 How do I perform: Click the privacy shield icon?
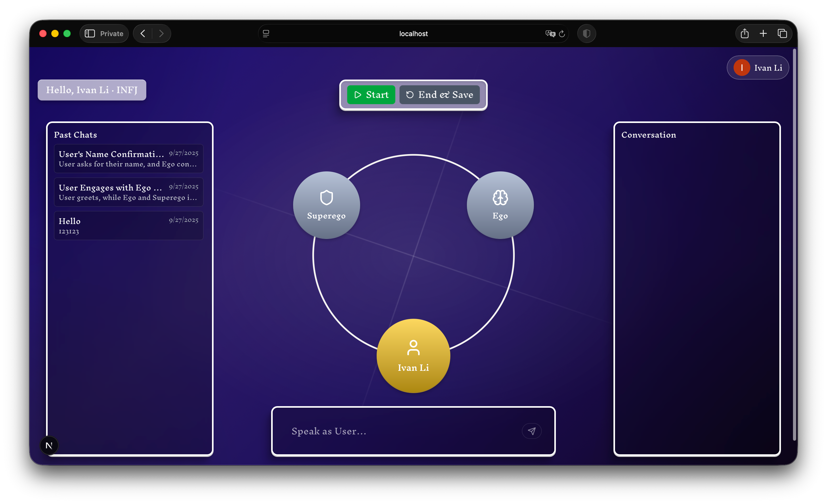586,33
